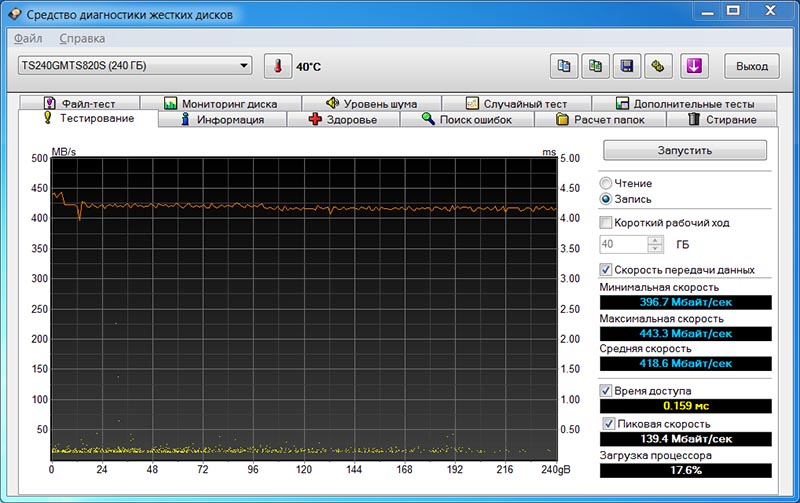800x503 pixels.
Task: Toggle the Пиковая скорость checkbox
Action: click(x=609, y=423)
